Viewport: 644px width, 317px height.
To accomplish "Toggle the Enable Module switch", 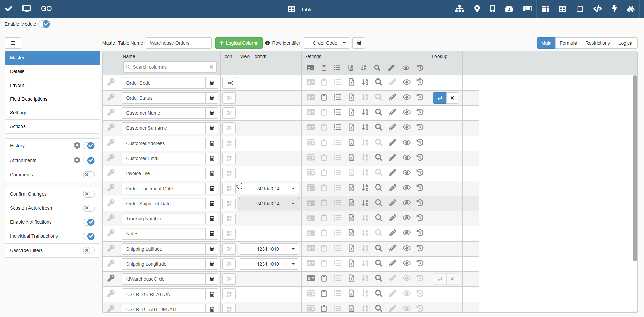I will [44, 24].
